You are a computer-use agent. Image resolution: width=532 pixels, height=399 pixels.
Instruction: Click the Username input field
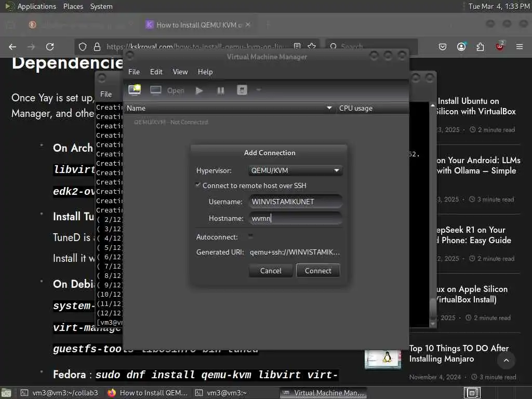tap(295, 202)
